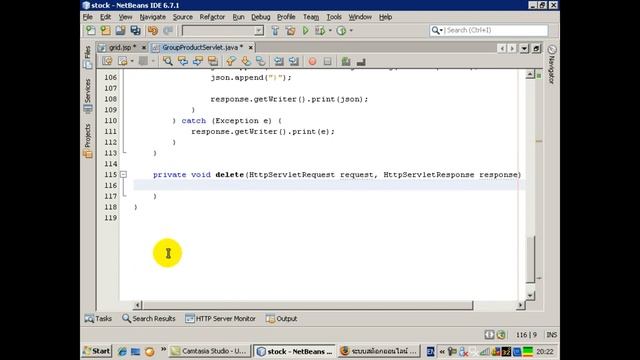Open the Source menu
This screenshot has height=360, width=640.
pyautogui.click(x=182, y=17)
